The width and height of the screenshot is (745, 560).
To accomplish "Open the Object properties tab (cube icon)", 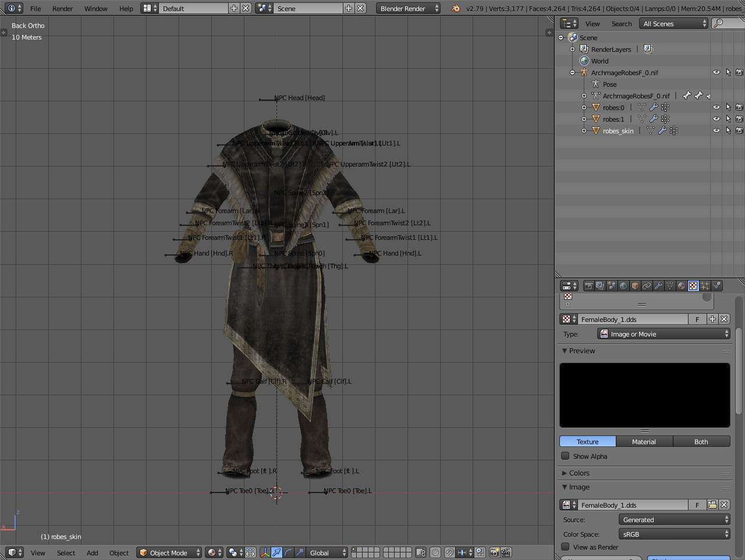I will [635, 286].
